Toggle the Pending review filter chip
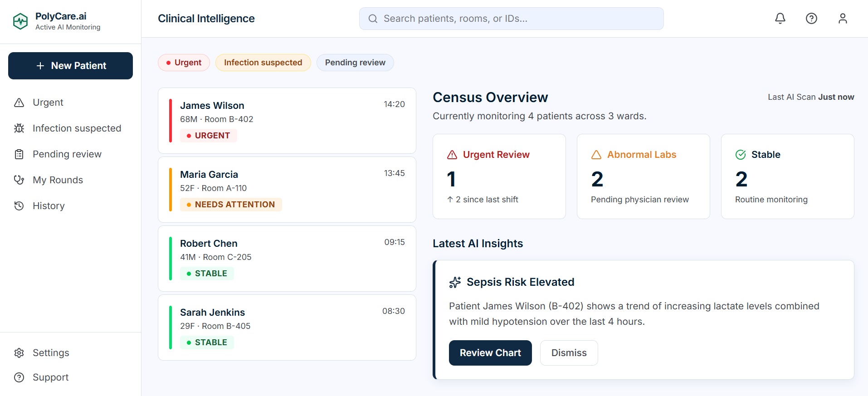The width and height of the screenshot is (868, 396). pos(355,63)
